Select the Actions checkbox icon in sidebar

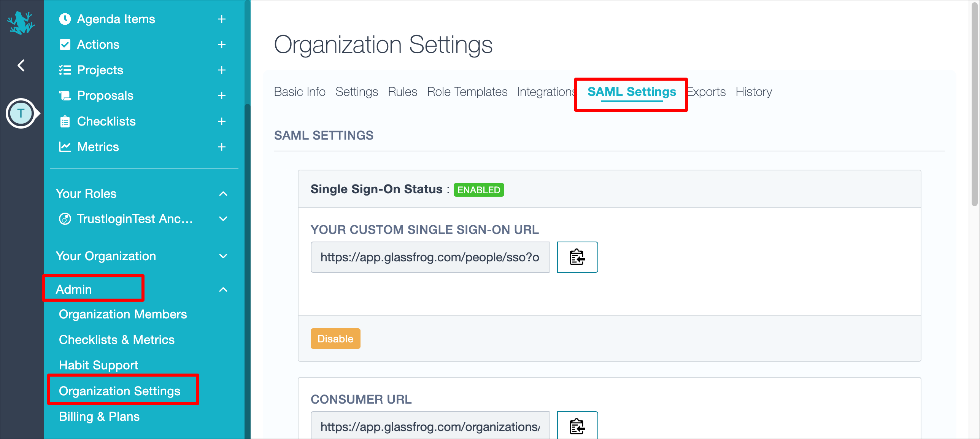[x=65, y=44]
